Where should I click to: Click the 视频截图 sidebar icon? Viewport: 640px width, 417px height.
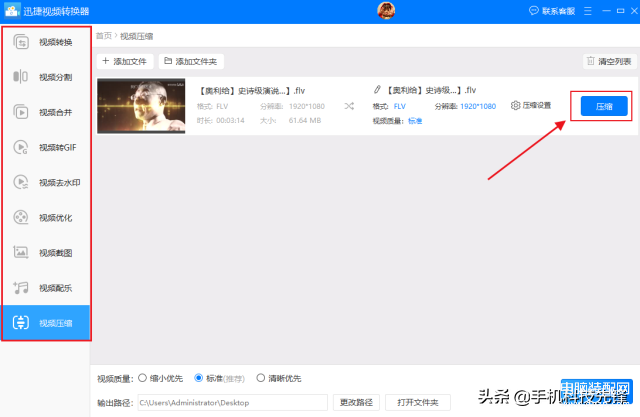pos(21,252)
